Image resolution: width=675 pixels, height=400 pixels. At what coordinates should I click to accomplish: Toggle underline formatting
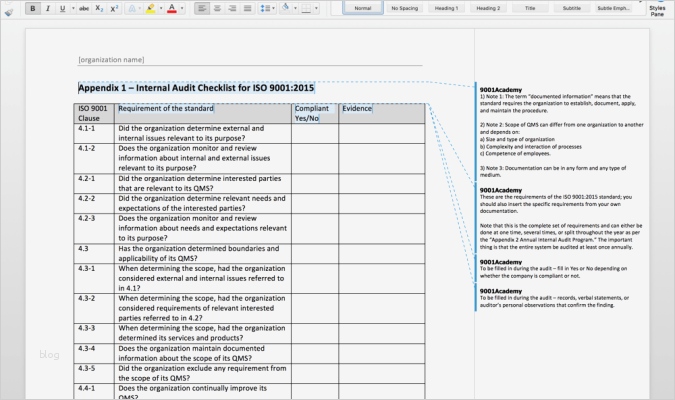pyautogui.click(x=60, y=7)
